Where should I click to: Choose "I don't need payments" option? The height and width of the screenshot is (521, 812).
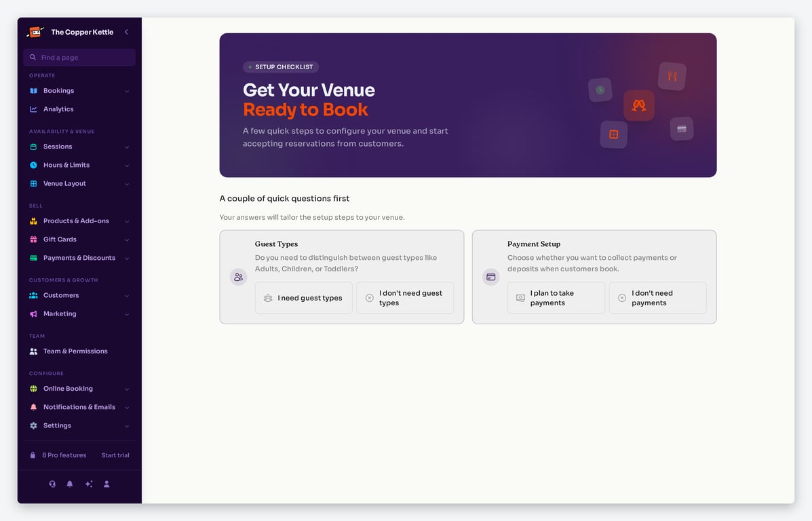click(x=658, y=298)
